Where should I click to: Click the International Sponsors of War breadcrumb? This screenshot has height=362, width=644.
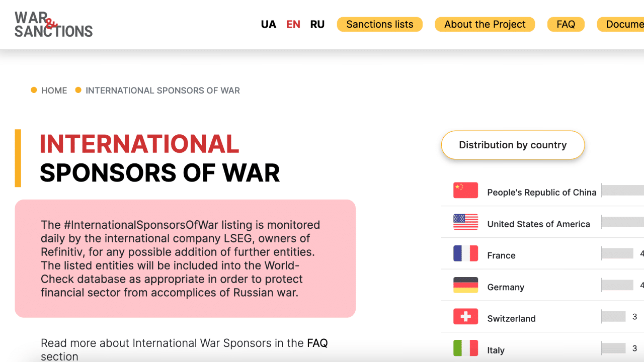(163, 90)
